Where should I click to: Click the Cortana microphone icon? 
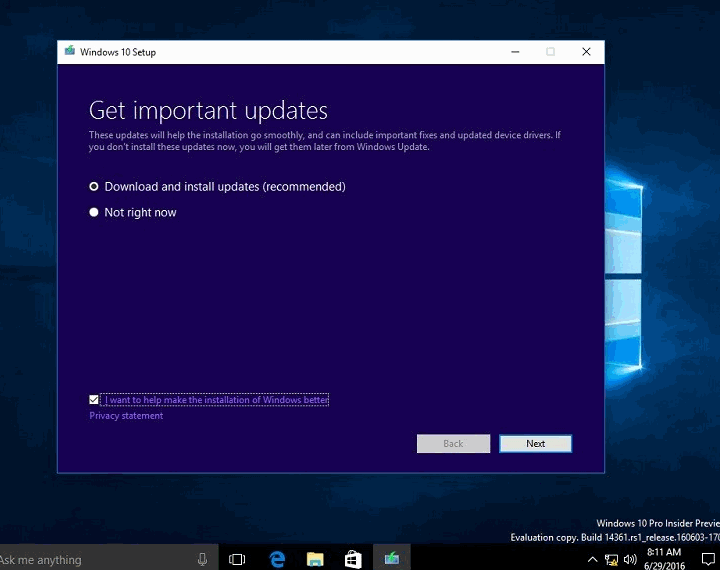202,559
